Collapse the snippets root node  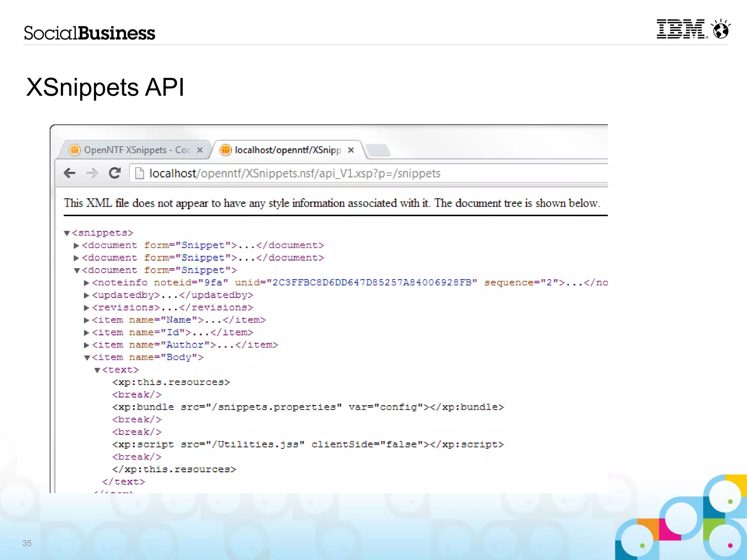pos(67,233)
